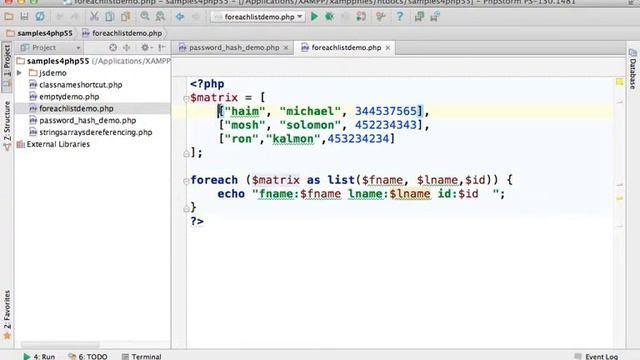Open the Event Log panel
This screenshot has height=360, width=640.
click(x=596, y=356)
